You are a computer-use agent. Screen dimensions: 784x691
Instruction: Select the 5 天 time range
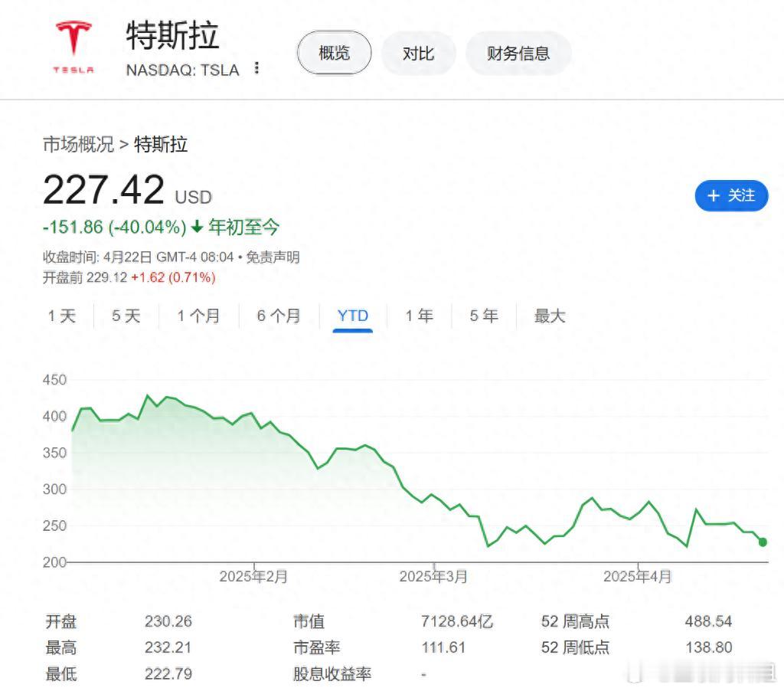[x=126, y=316]
